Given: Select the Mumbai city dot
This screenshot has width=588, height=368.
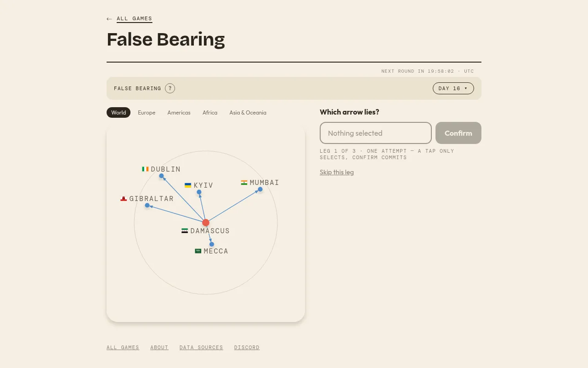Looking at the screenshot, I should click(260, 189).
